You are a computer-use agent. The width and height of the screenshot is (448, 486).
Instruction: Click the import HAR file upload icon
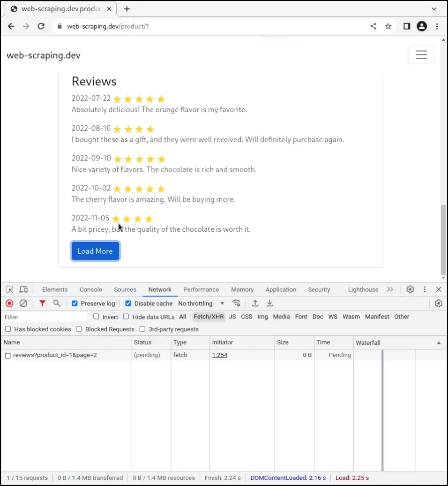pos(255,304)
